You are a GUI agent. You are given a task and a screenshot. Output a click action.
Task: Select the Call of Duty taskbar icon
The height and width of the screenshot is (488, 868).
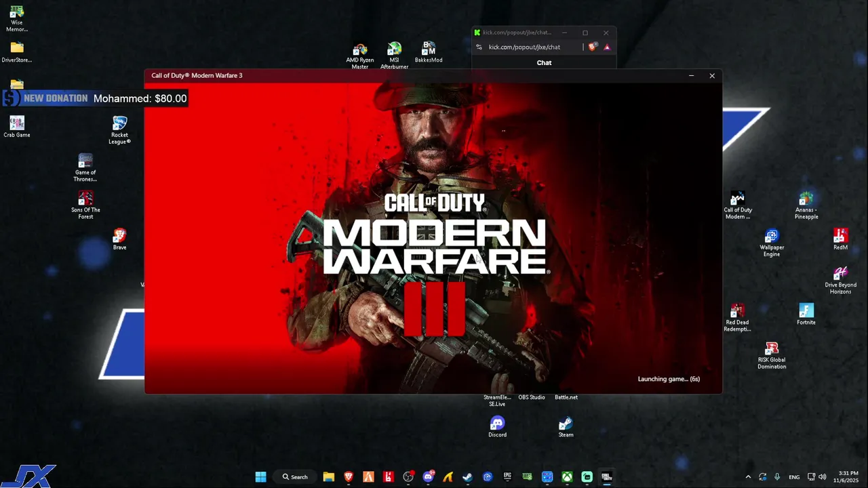[x=607, y=477]
